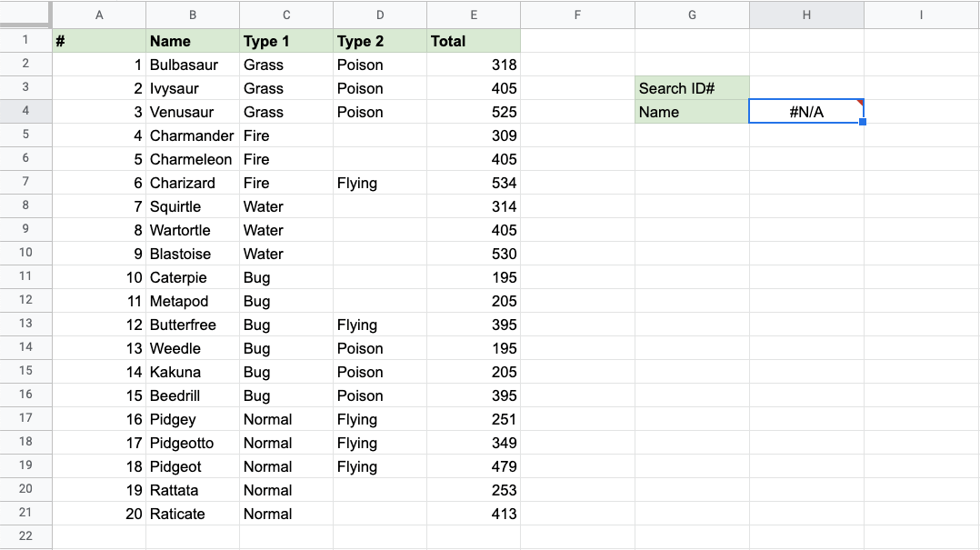Image resolution: width=980 pixels, height=550 pixels.
Task: Select column A header
Action: tap(99, 15)
